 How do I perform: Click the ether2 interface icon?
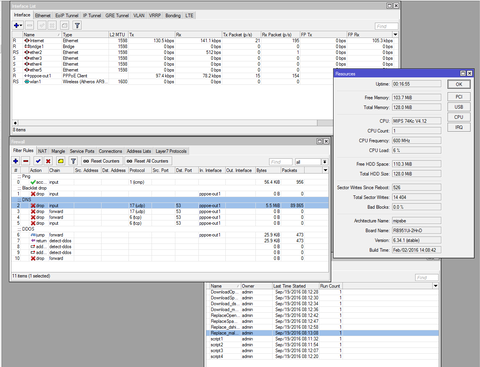pyautogui.click(x=27, y=52)
